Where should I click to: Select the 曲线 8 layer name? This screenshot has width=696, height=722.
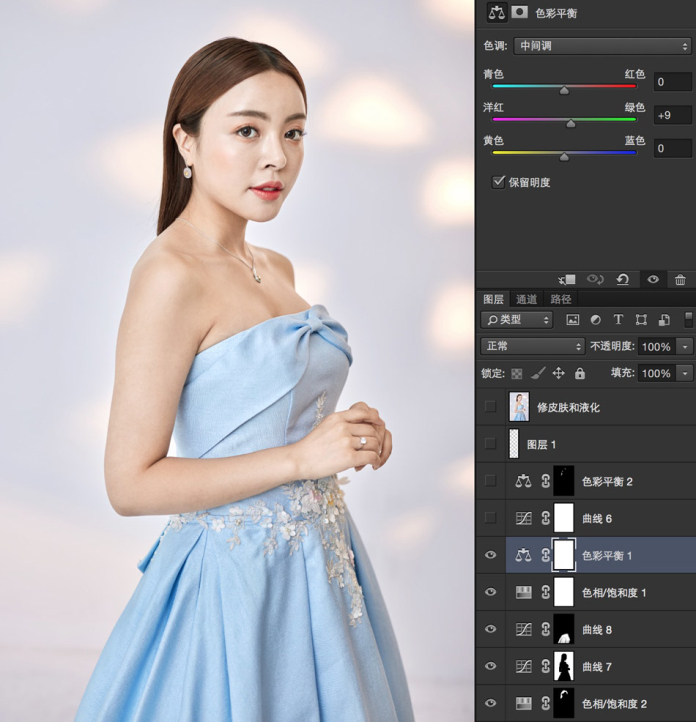pos(597,629)
